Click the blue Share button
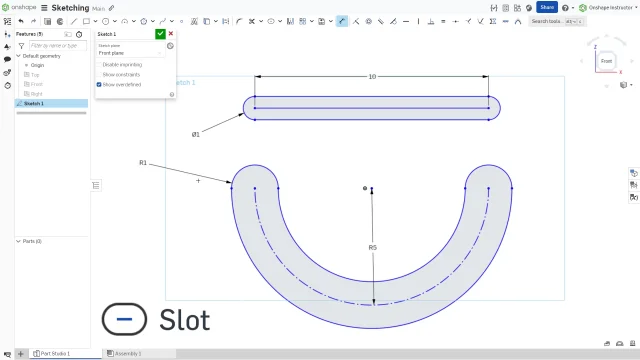This screenshot has height=360, width=640. point(547,7)
